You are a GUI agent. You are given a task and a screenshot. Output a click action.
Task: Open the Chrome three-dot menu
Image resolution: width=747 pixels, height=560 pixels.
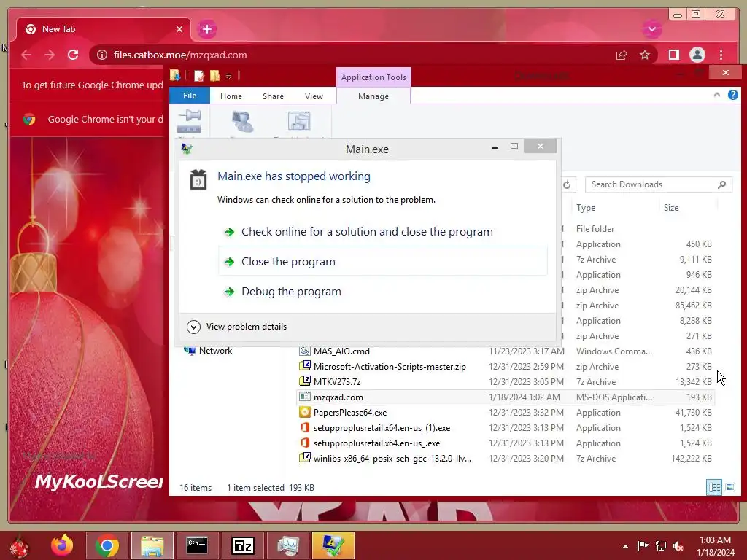pos(721,55)
